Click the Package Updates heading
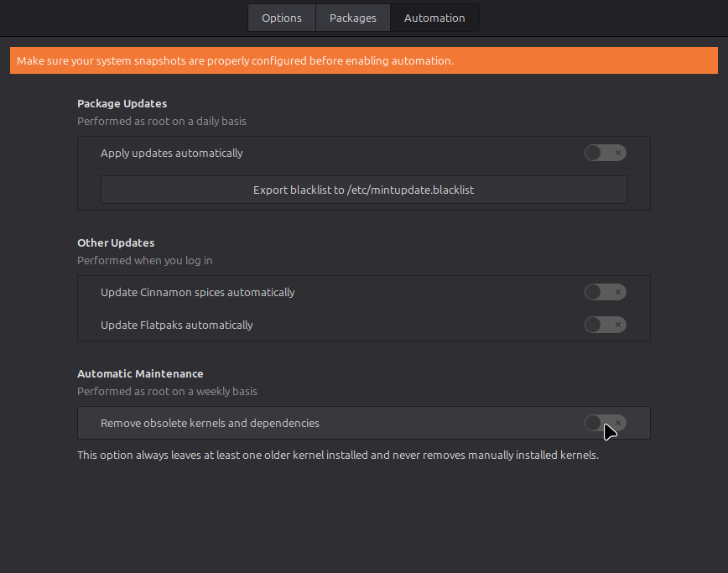The width and height of the screenshot is (728, 573). [x=122, y=103]
